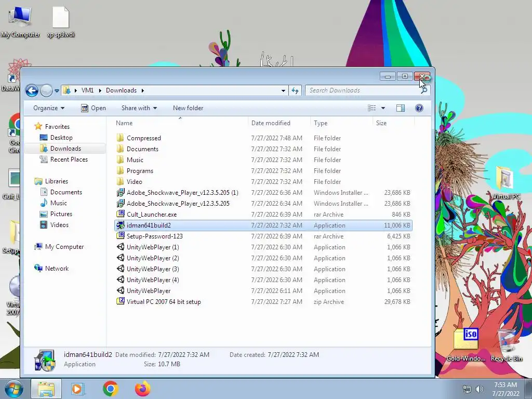Screen dimensions: 532x399
Task: Launch Windows Media Player from taskbar
Action: 77,389
